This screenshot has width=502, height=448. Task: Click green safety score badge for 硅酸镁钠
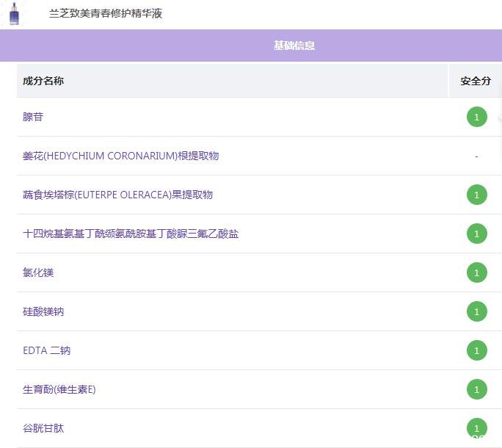[x=476, y=311]
